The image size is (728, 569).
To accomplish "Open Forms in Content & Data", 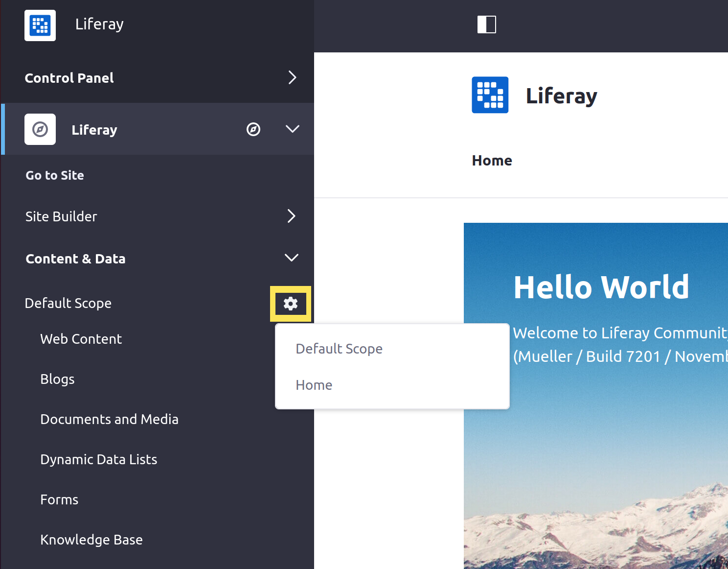I will click(59, 499).
